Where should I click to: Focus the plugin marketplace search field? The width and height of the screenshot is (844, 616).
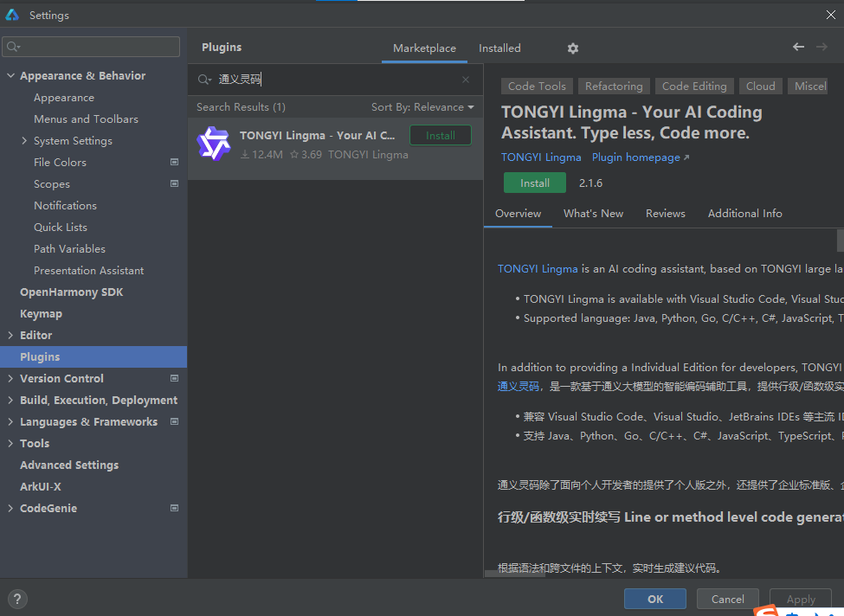[x=337, y=80]
